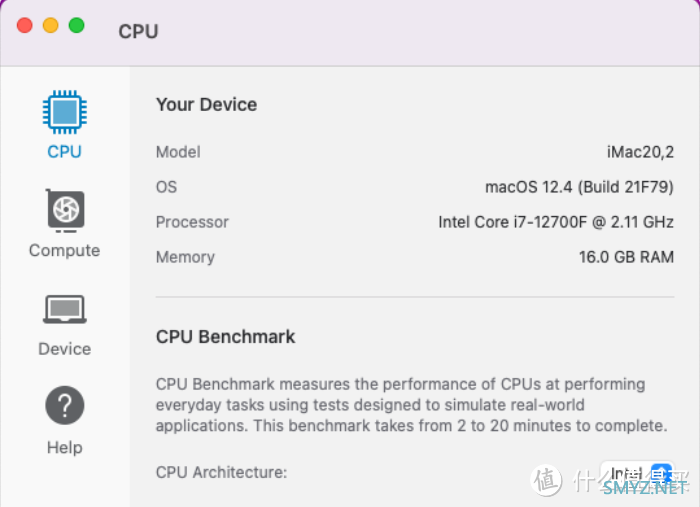
Task: Click the yellow minimize window button
Action: pyautogui.click(x=50, y=25)
